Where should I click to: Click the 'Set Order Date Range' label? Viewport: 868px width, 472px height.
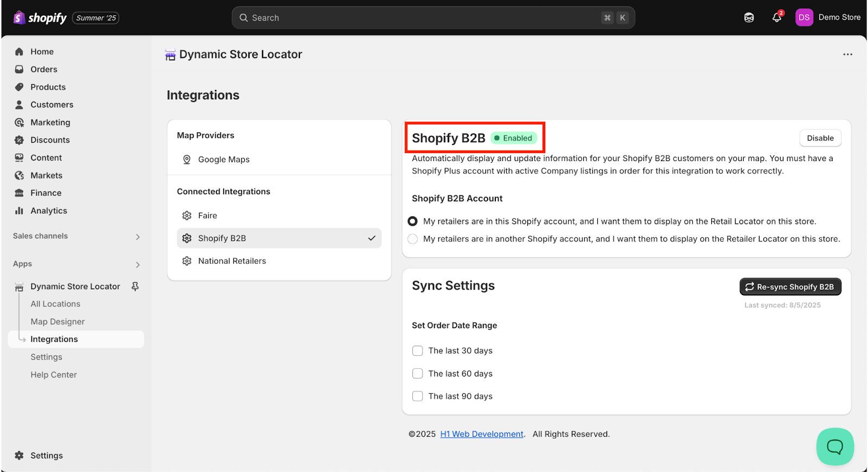click(455, 326)
